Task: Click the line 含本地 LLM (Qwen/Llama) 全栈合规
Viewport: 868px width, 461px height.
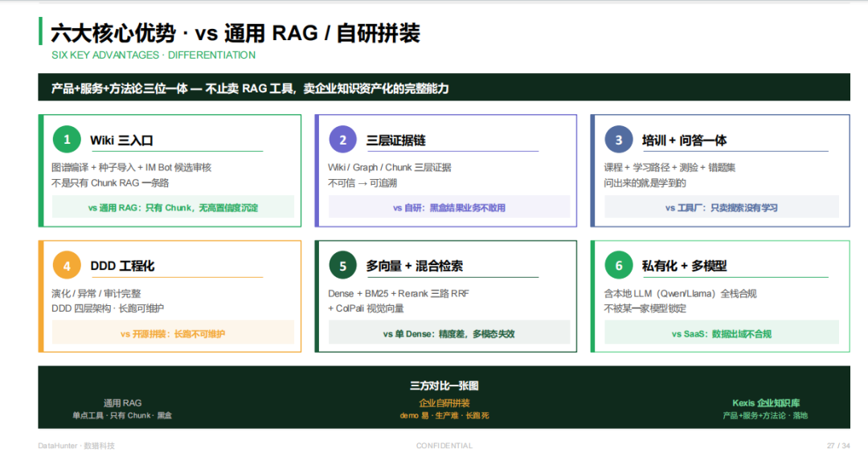Action: click(680, 293)
